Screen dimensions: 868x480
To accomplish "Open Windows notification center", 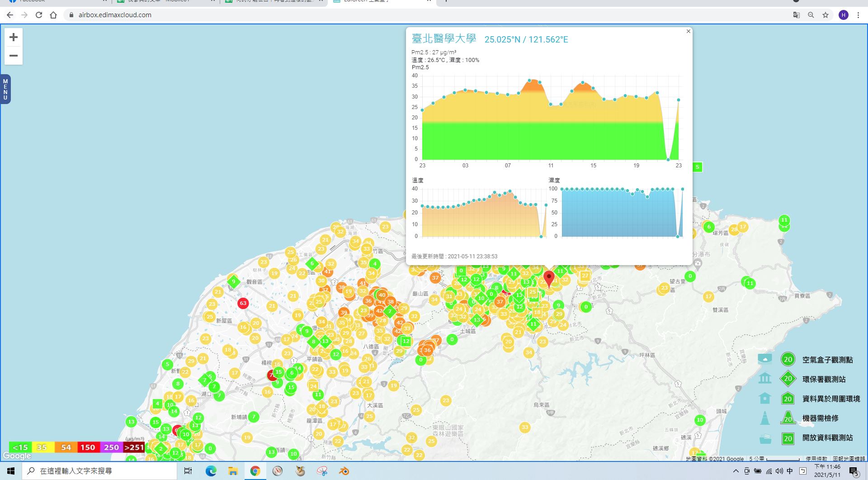I will click(854, 471).
